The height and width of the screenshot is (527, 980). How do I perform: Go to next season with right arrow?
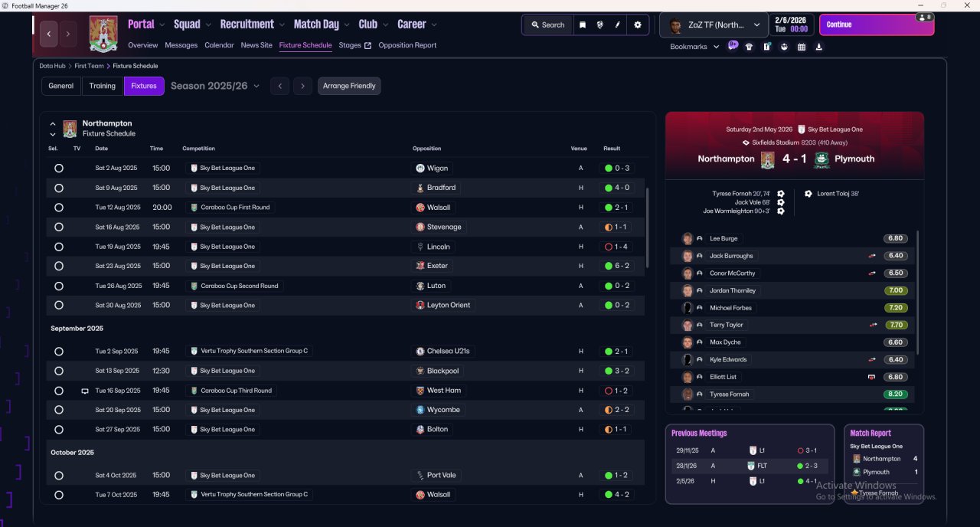(x=302, y=86)
